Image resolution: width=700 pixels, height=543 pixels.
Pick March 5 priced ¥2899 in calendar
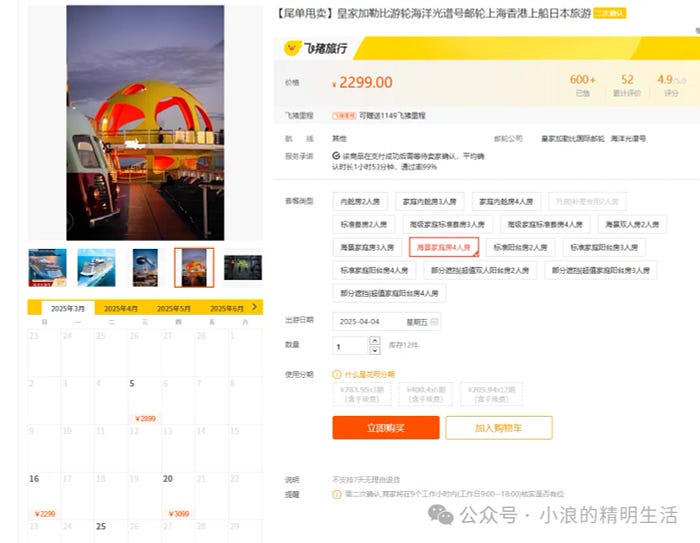[x=145, y=401]
